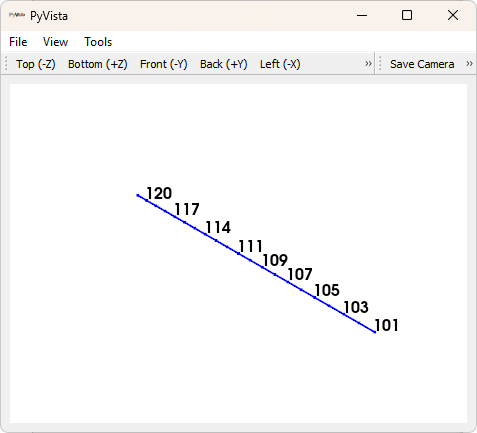The width and height of the screenshot is (477, 433).
Task: Click point label 111
Action: point(251,246)
